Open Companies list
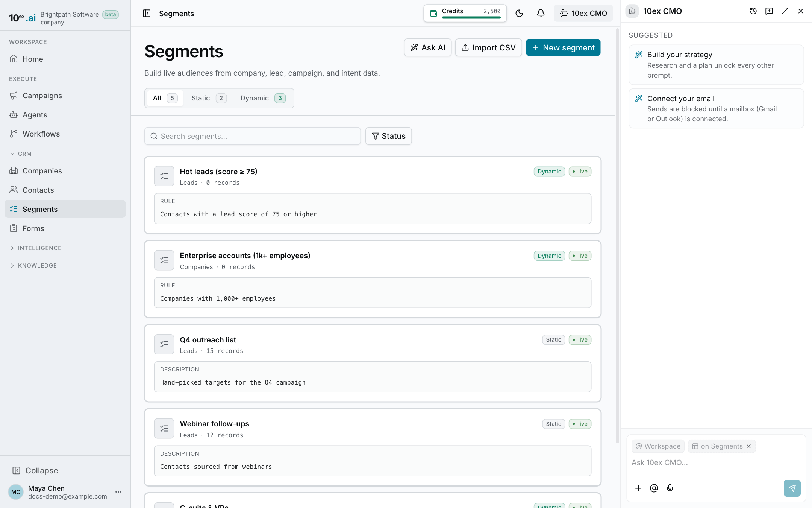The width and height of the screenshot is (812, 508). (x=65, y=171)
